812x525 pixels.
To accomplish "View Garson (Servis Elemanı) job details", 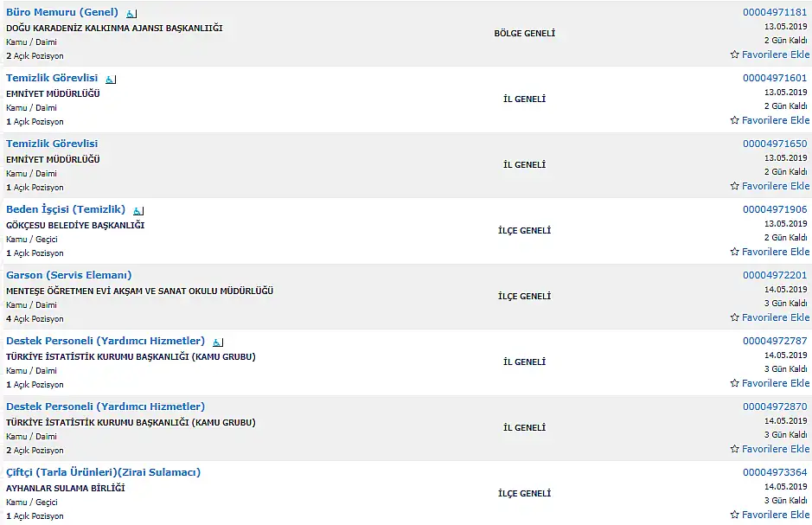I will pyautogui.click(x=69, y=275).
